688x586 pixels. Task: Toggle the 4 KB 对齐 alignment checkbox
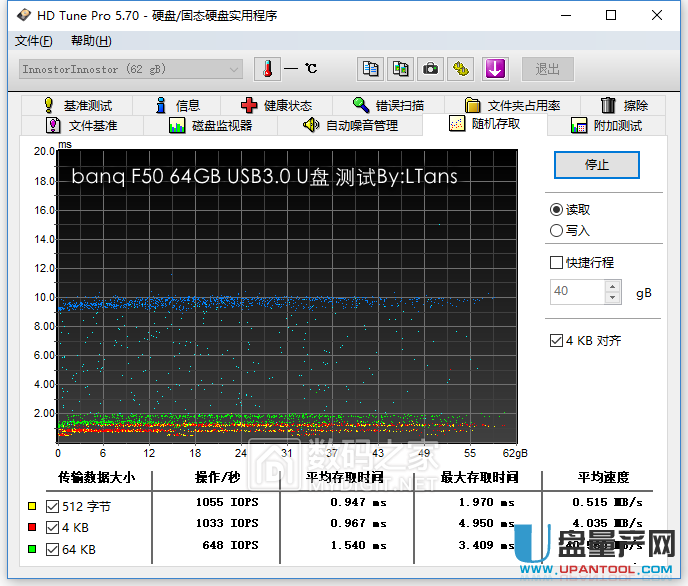pos(557,341)
